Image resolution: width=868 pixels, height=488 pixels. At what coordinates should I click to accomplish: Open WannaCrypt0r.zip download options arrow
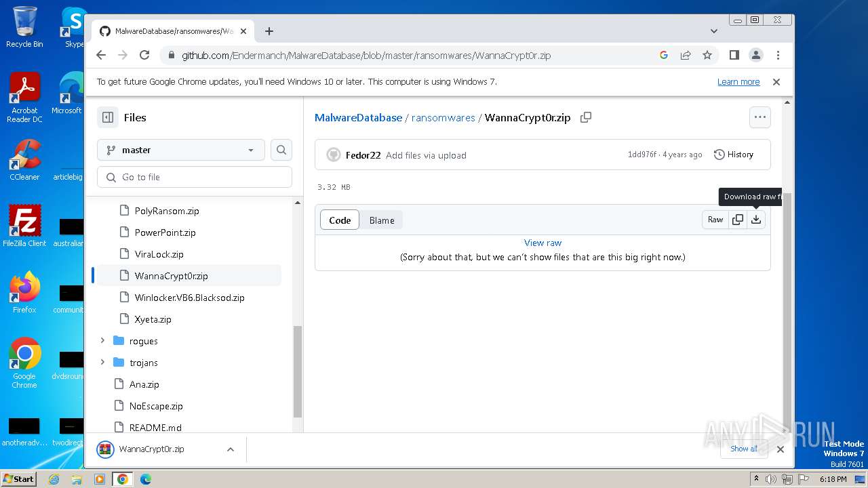pyautogui.click(x=231, y=449)
